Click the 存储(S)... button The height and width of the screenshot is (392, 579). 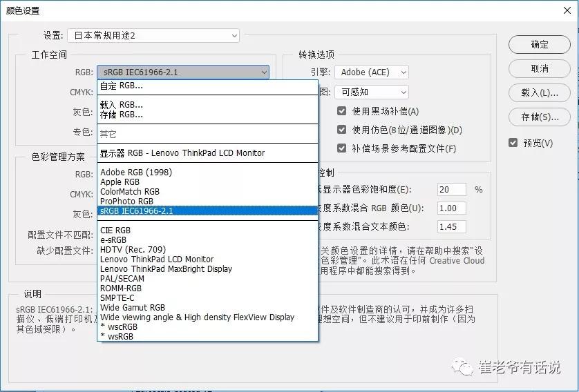click(x=539, y=117)
